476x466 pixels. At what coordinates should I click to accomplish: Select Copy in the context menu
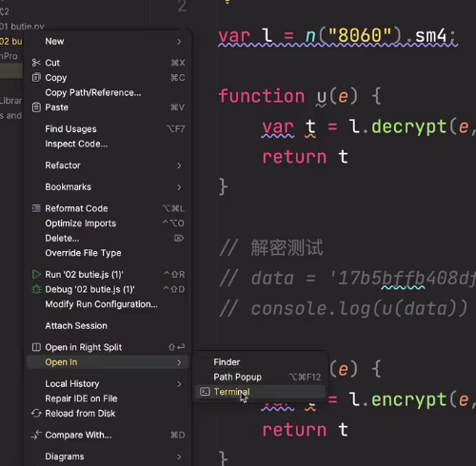point(108,78)
